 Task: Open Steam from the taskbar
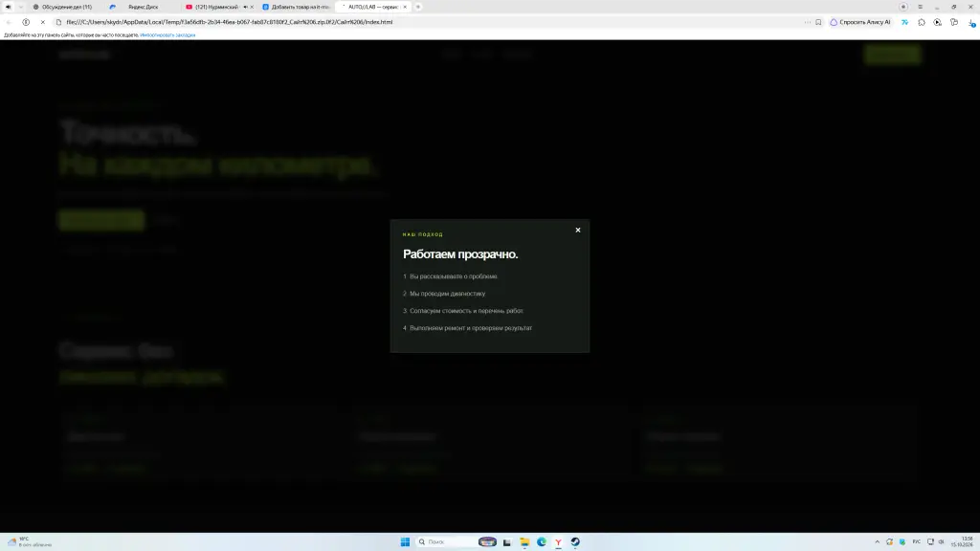(575, 541)
